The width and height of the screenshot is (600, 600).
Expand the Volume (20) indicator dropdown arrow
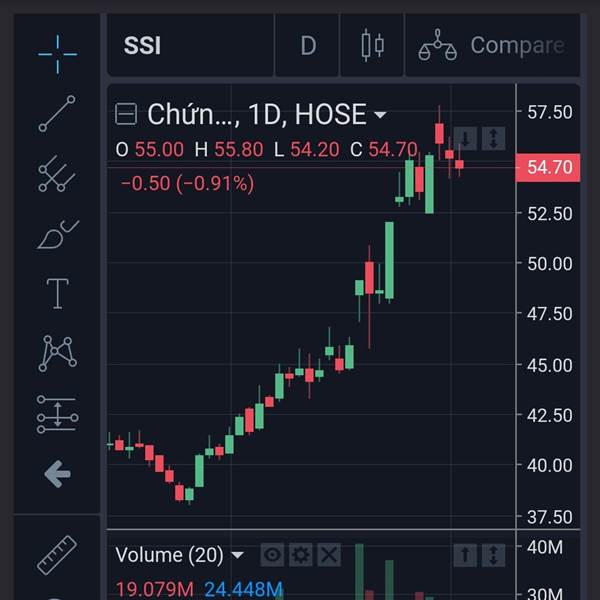click(x=237, y=555)
